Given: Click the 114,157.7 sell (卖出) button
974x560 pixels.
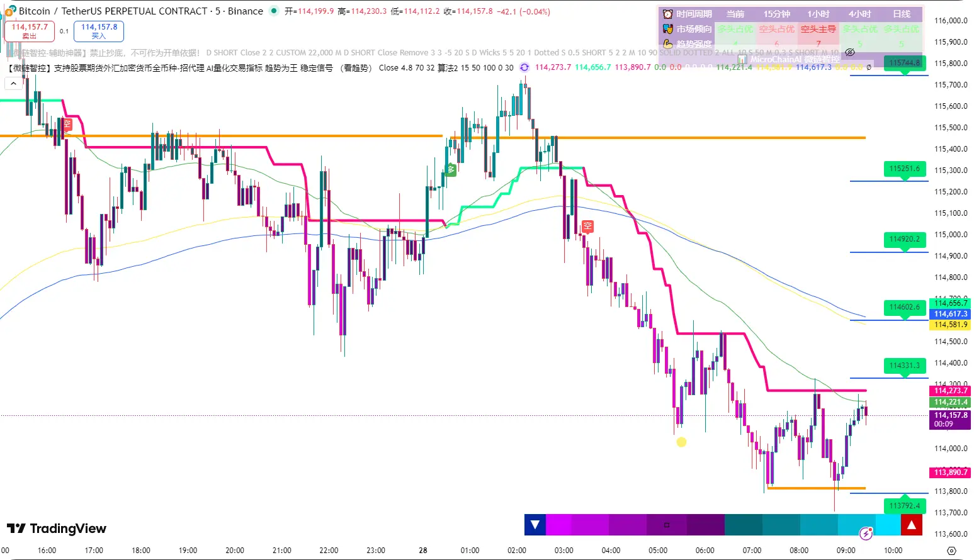Looking at the screenshot, I should pos(30,31).
